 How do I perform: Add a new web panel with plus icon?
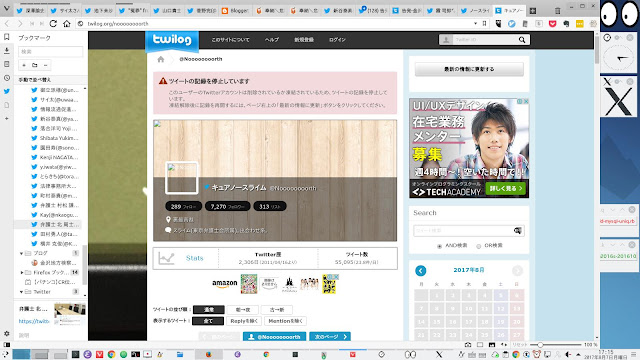[7, 118]
